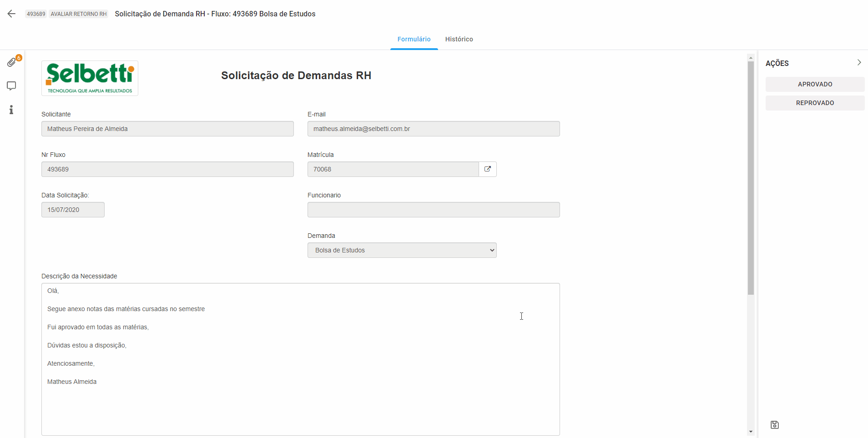Click the E-mail input field
868x438 pixels.
[x=434, y=129]
